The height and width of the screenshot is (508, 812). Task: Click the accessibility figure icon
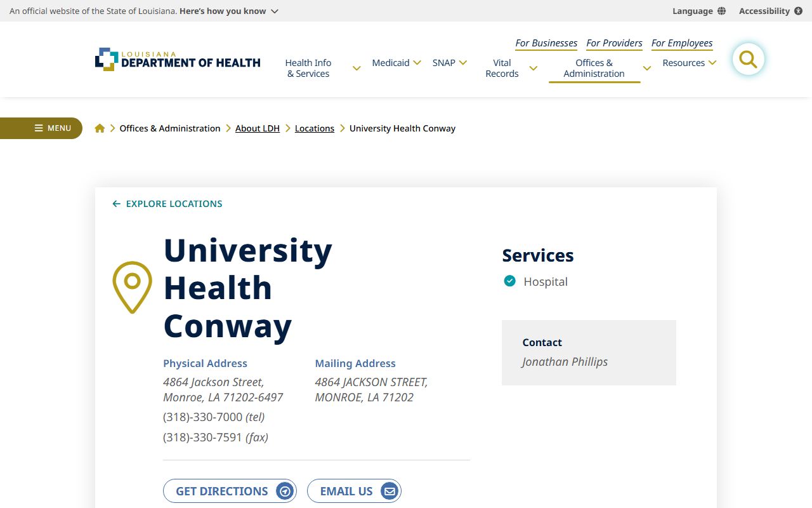pyautogui.click(x=798, y=11)
